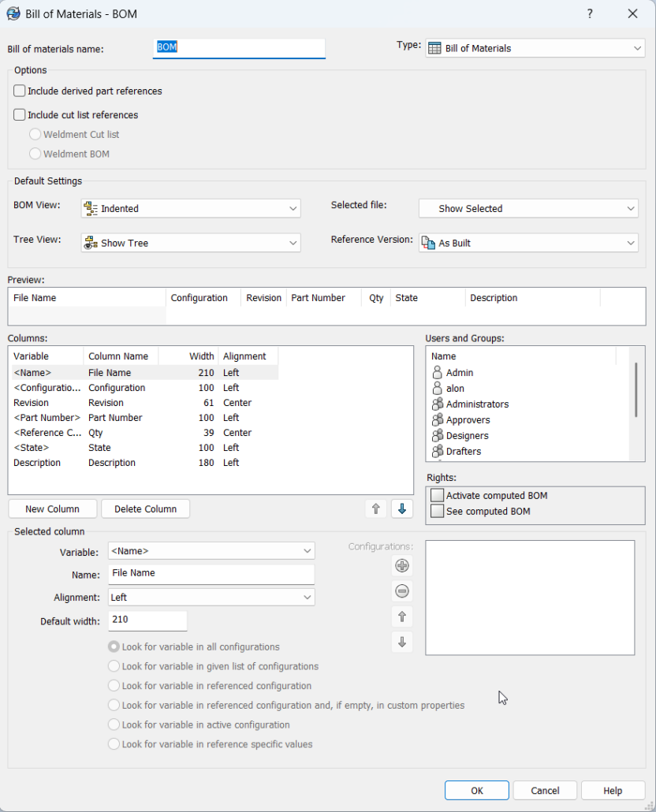This screenshot has width=656, height=812.
Task: Click the add configuration plus icon
Action: pyautogui.click(x=402, y=565)
